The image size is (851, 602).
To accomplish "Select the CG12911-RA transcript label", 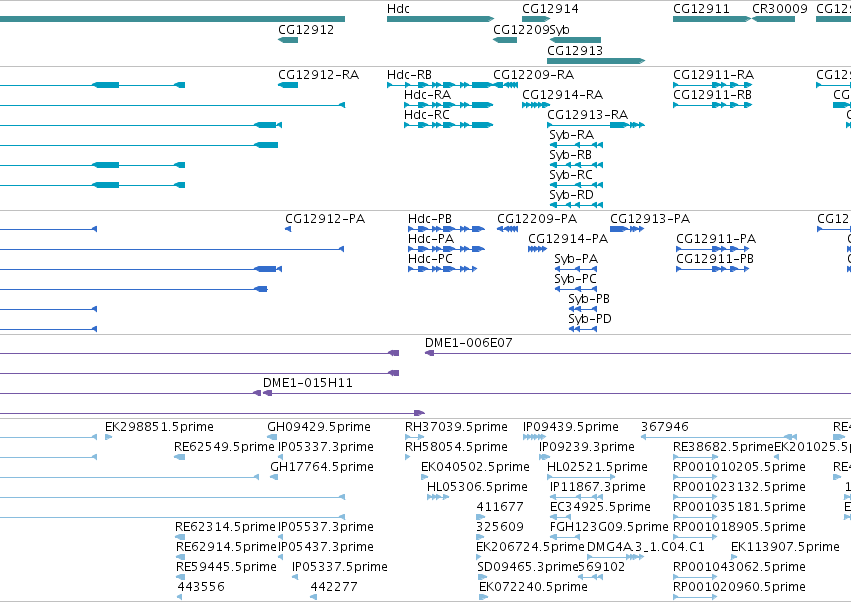I will click(x=713, y=74).
